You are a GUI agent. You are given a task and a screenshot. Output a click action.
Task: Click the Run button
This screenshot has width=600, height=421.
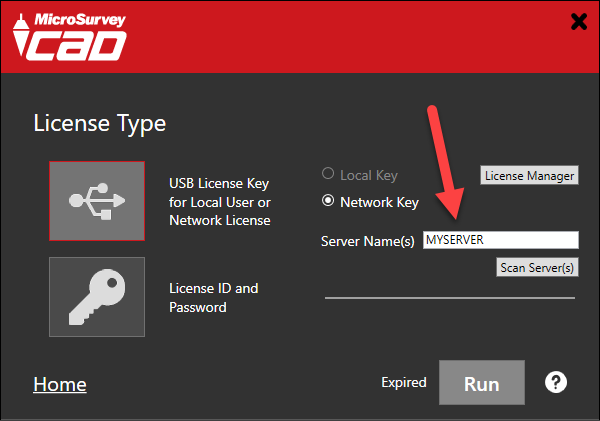pos(482,382)
